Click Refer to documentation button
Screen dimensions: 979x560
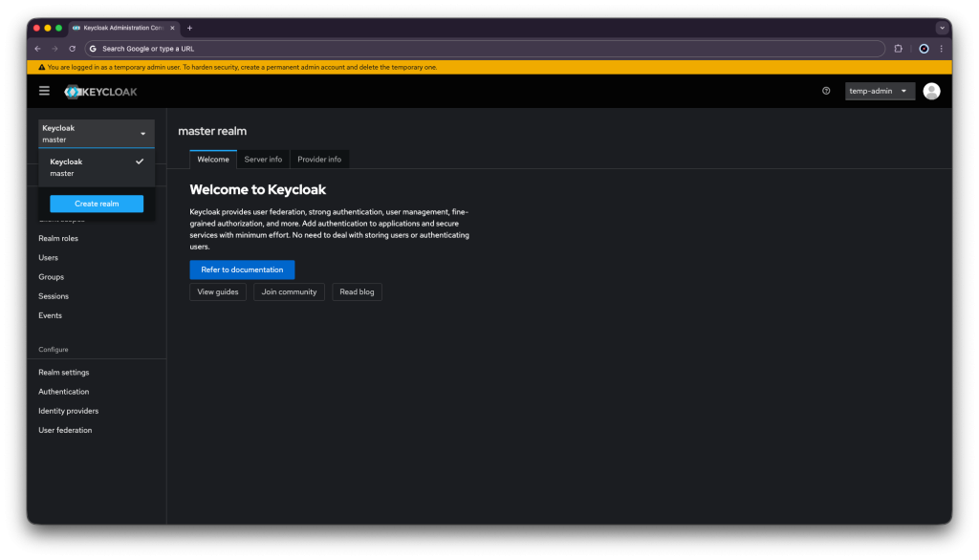pos(242,269)
